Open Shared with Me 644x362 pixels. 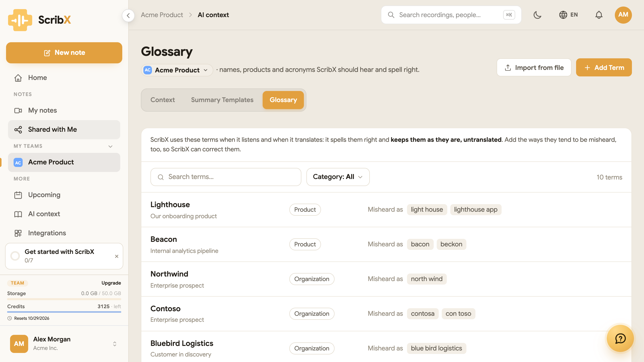point(64,129)
